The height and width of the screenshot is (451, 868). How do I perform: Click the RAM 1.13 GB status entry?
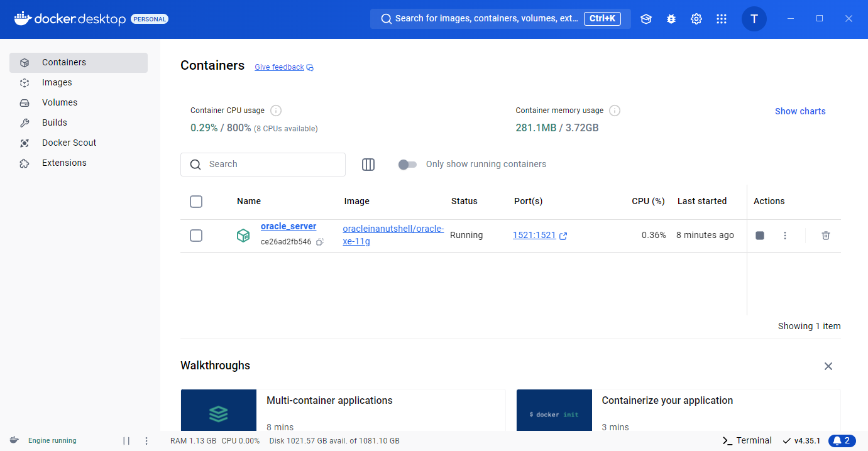(193, 441)
